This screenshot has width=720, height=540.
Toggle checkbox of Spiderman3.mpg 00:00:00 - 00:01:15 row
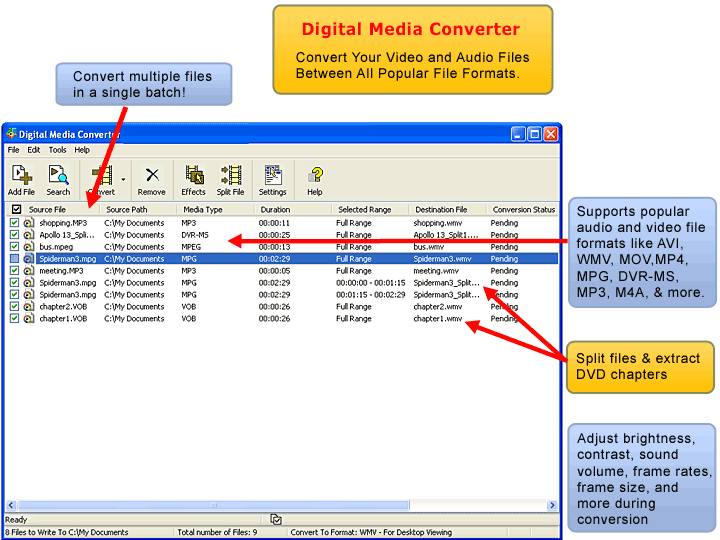(x=14, y=282)
